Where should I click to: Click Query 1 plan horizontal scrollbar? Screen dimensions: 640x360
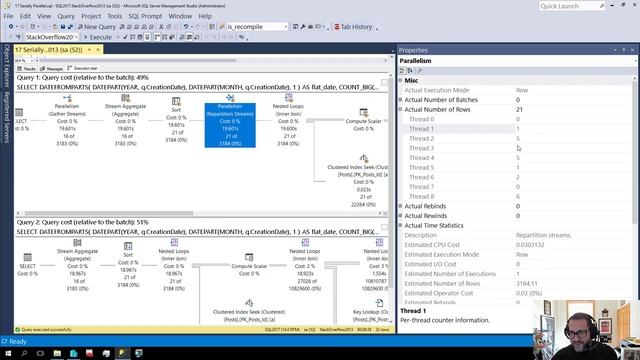[109, 213]
